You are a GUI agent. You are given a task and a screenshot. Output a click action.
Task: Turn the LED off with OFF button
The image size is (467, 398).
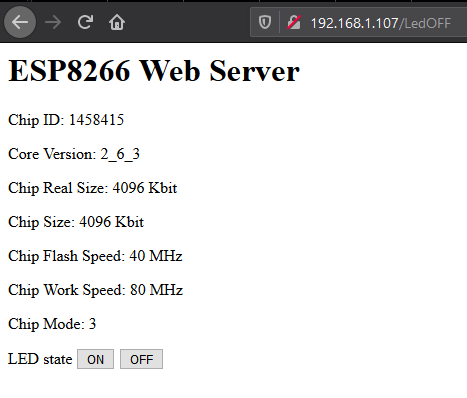pyautogui.click(x=141, y=359)
